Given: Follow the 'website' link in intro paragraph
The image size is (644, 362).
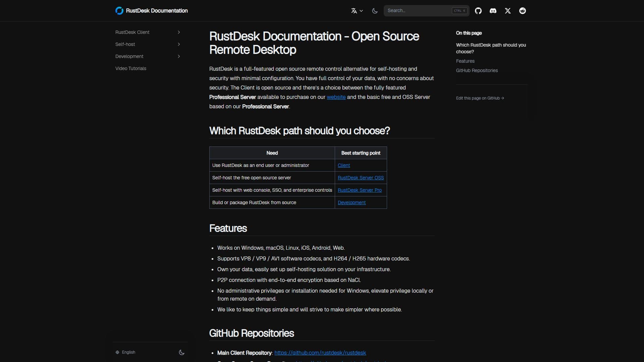Looking at the screenshot, I should 336,97.
